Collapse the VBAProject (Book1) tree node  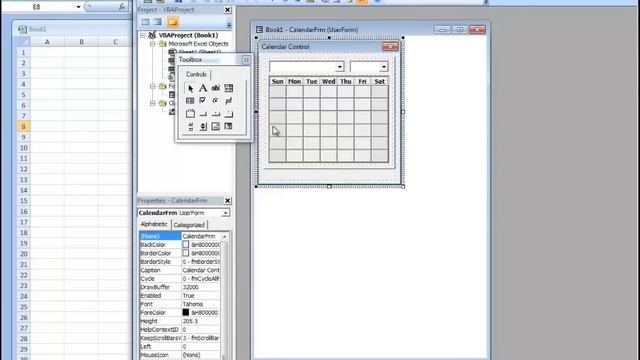tap(142, 36)
